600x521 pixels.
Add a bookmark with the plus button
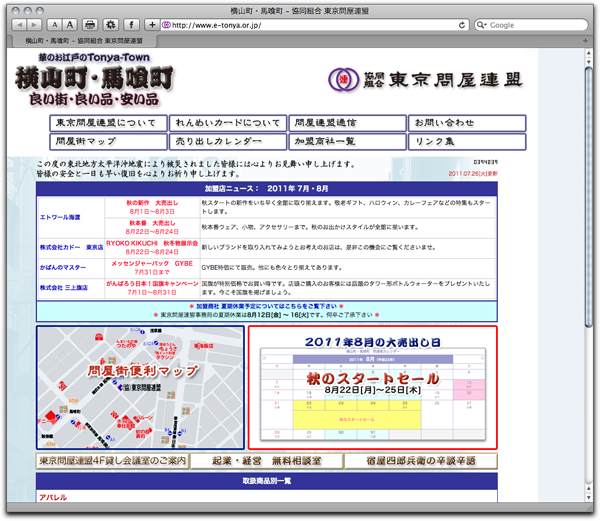tap(152, 25)
